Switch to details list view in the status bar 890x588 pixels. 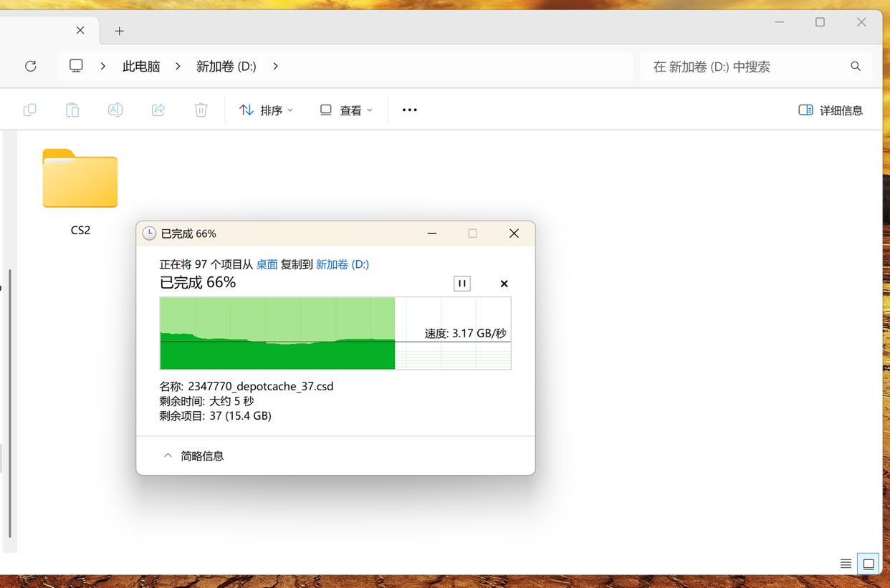click(x=846, y=564)
